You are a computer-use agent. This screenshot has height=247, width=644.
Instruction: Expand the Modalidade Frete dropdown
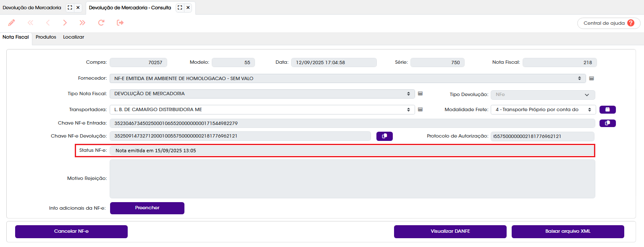coord(543,109)
